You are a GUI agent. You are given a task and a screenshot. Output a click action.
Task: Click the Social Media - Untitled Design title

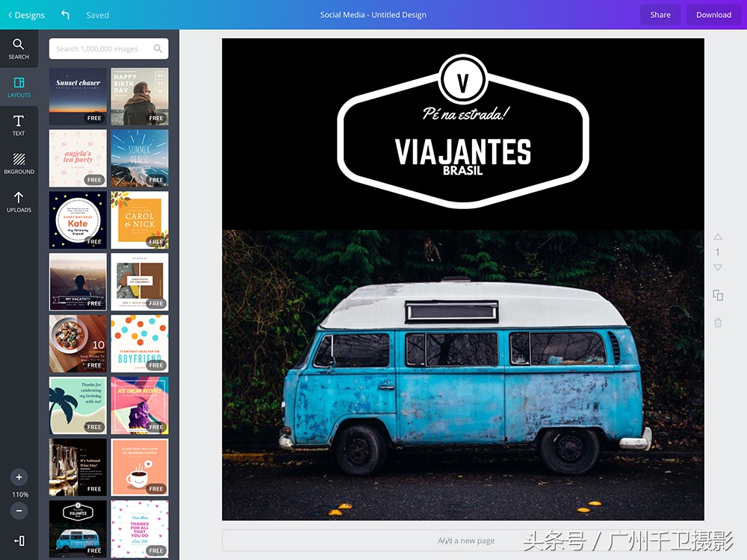[373, 15]
